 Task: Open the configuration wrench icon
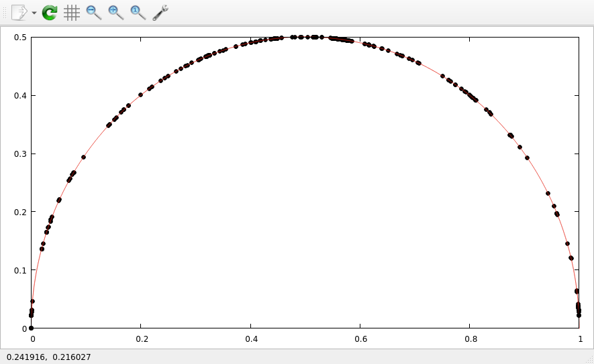click(160, 13)
